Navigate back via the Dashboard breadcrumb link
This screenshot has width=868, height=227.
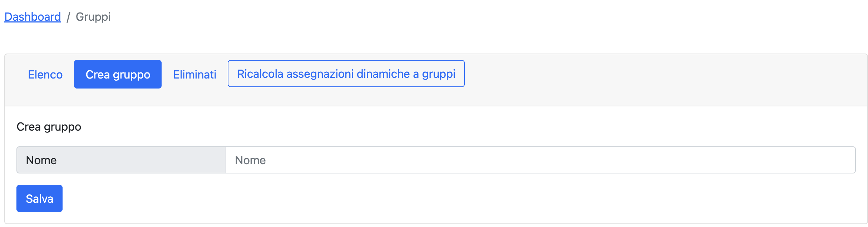[x=32, y=17]
